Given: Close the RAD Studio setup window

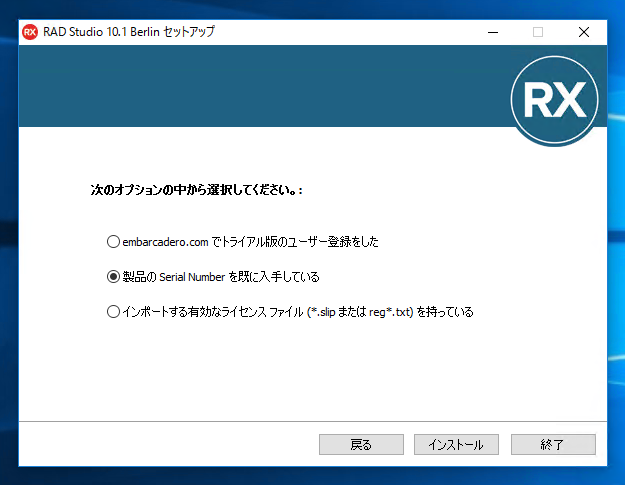Looking at the screenshot, I should click(x=584, y=32).
